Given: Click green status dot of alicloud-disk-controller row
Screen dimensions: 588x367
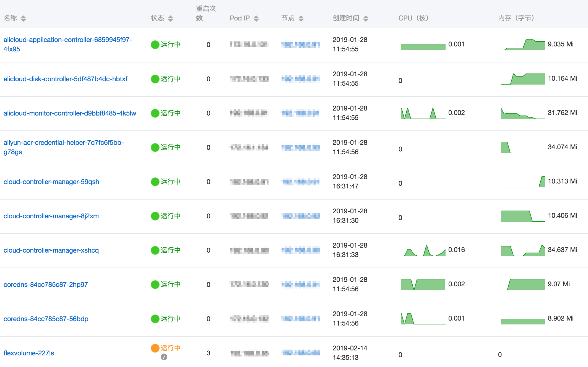Looking at the screenshot, I should (x=155, y=79).
